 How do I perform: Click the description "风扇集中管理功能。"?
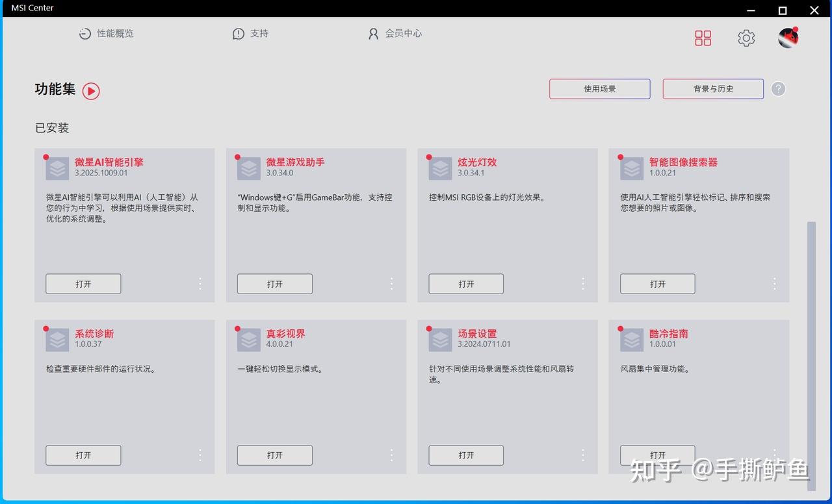coord(655,369)
